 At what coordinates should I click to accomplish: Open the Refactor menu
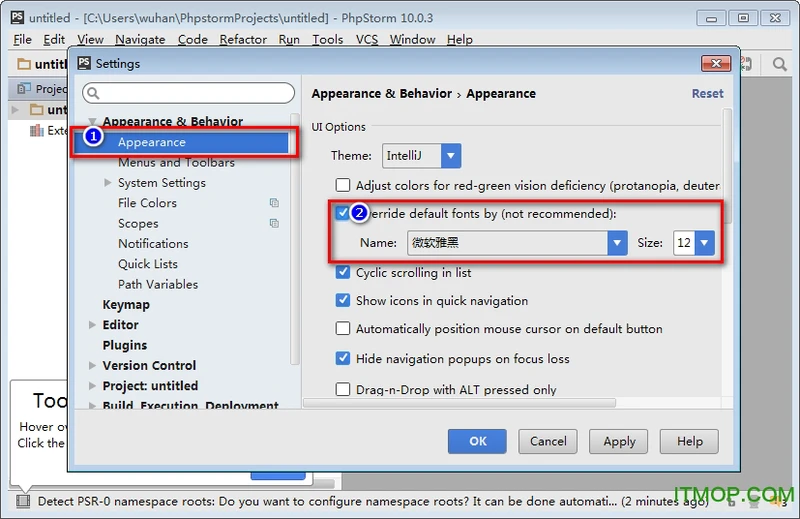coord(243,39)
